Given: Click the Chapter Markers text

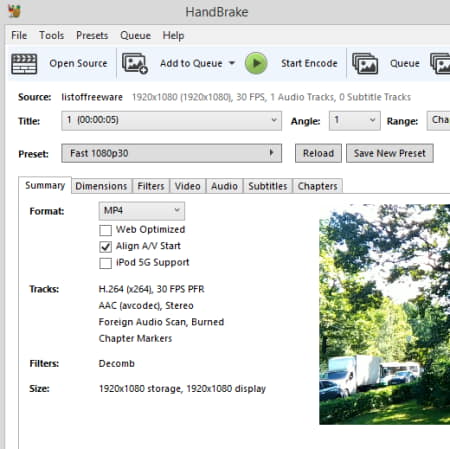Looking at the screenshot, I should coord(135,338).
